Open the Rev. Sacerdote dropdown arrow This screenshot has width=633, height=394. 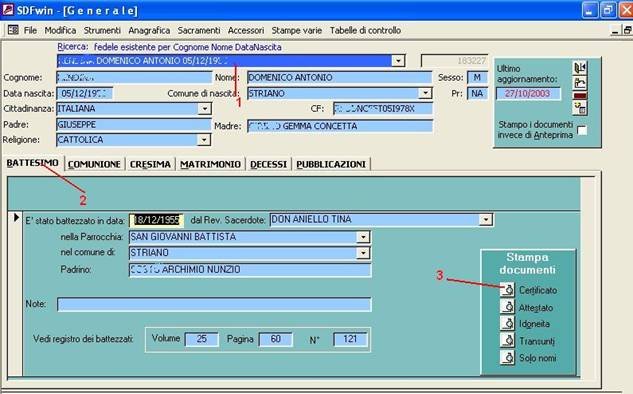(486, 220)
